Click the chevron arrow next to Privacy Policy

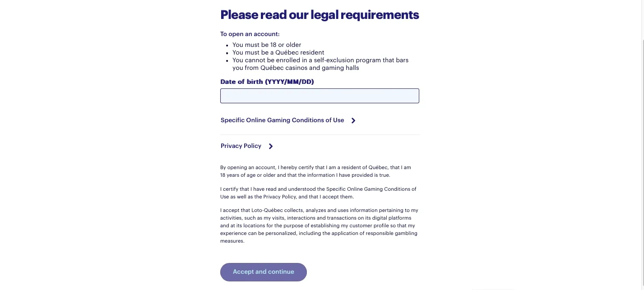[x=271, y=146]
